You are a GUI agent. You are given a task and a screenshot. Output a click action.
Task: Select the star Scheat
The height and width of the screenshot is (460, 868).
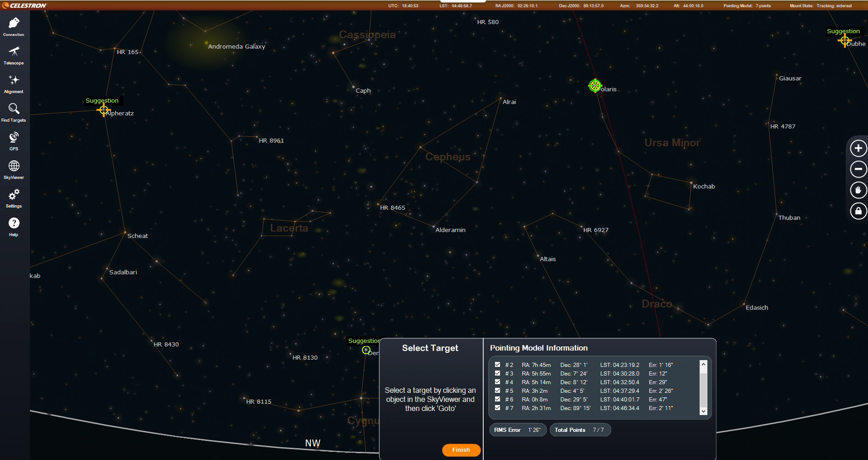137,236
